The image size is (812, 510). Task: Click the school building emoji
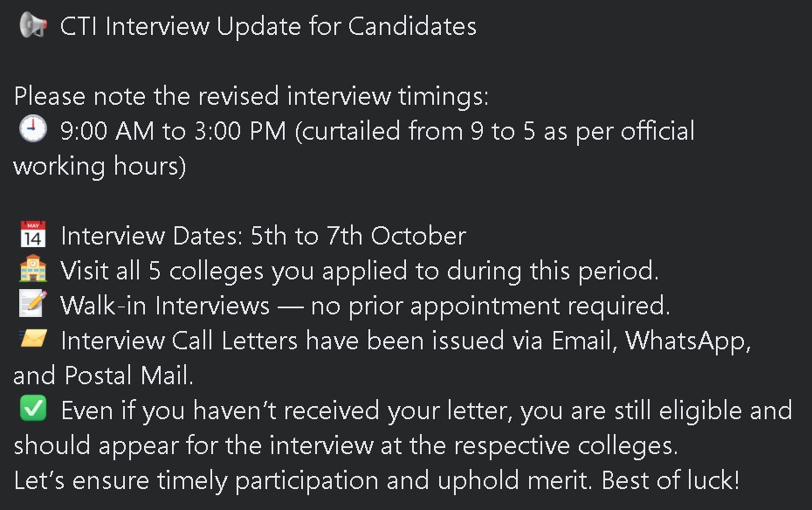point(32,271)
